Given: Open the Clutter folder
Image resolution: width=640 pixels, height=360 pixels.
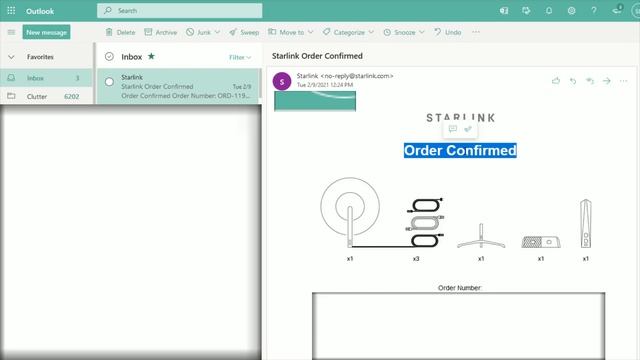Looking at the screenshot, I should 46,96.
